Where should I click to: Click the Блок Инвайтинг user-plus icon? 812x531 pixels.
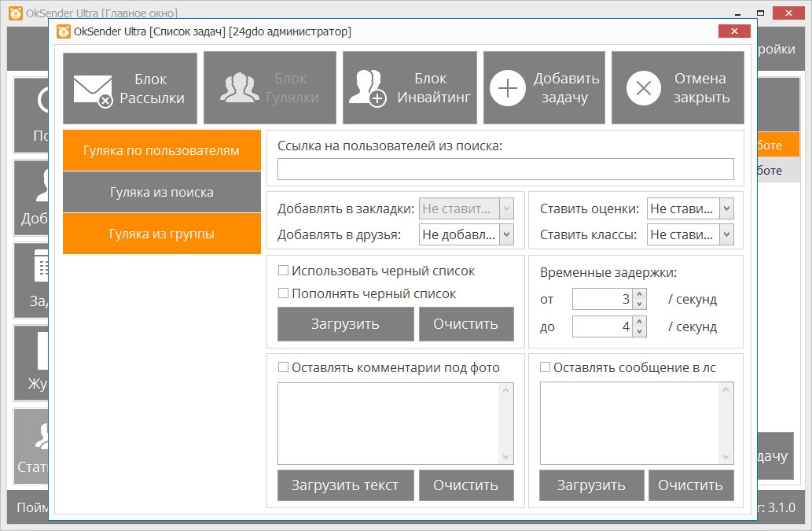point(367,89)
